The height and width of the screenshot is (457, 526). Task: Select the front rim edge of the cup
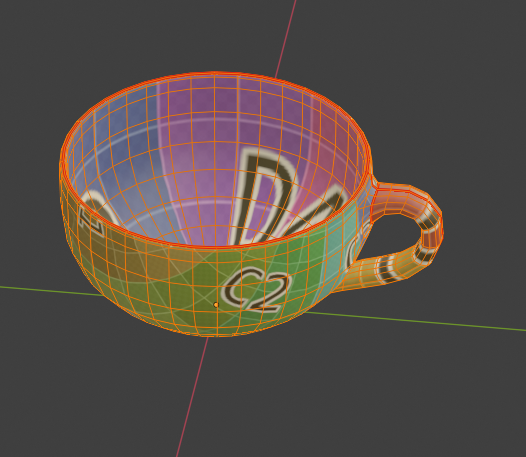215,246
